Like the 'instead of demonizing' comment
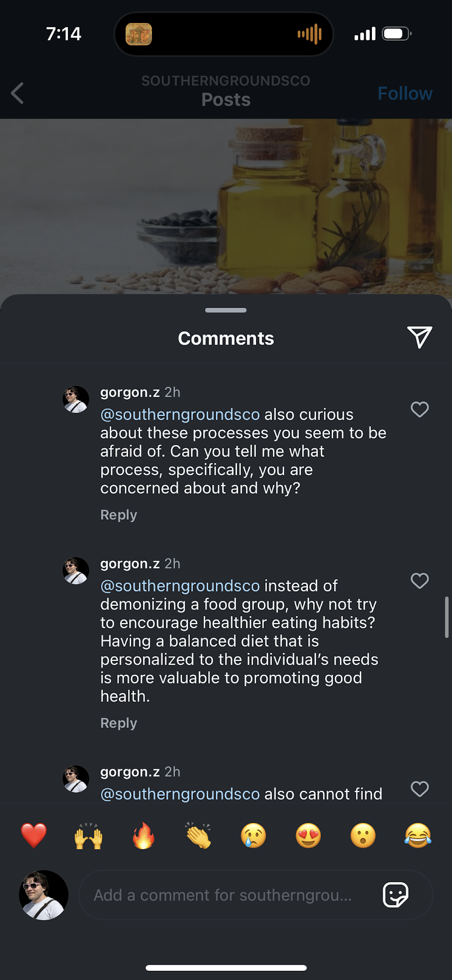452x980 pixels. click(x=419, y=581)
